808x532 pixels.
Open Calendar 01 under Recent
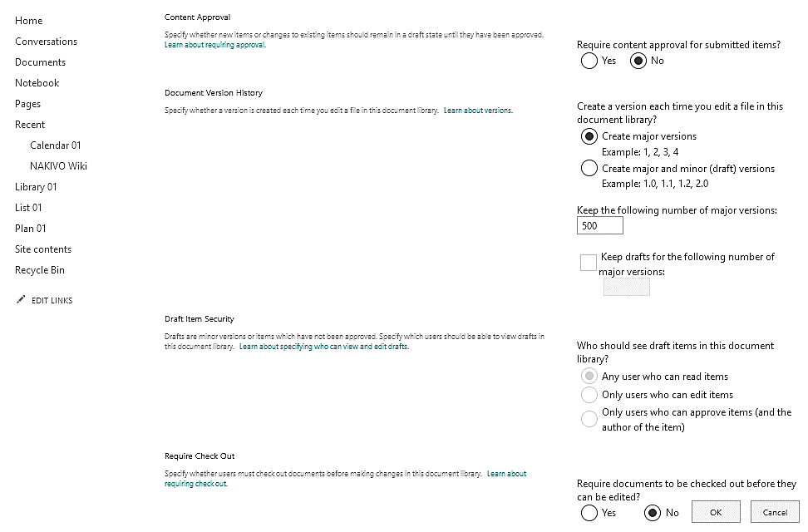[x=55, y=145]
